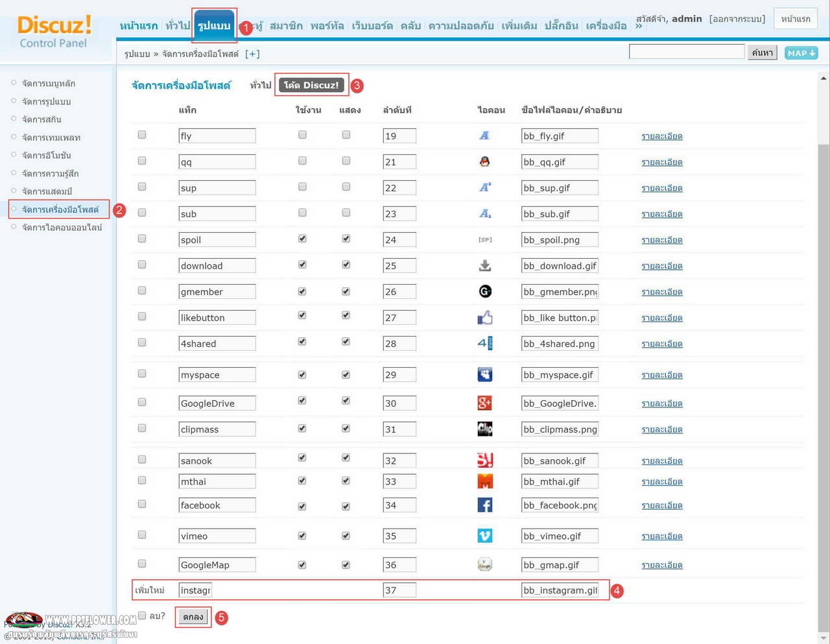The height and width of the screenshot is (644, 830).
Task: Click the Discuz! Control Panel logo
Action: [54, 32]
